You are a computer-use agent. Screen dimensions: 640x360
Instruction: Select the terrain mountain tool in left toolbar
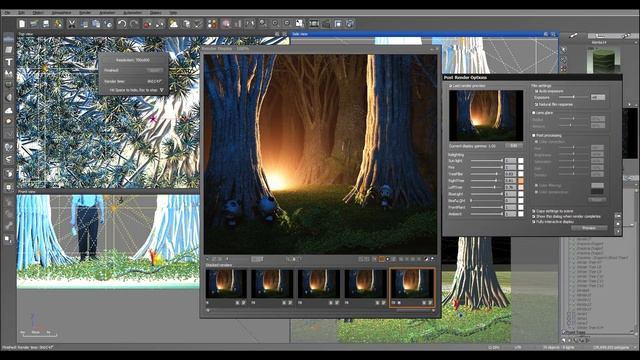click(9, 73)
